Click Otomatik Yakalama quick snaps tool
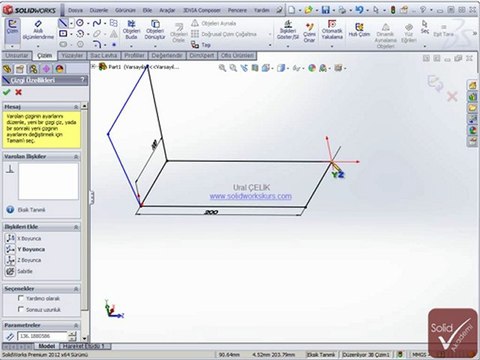 [x=332, y=29]
